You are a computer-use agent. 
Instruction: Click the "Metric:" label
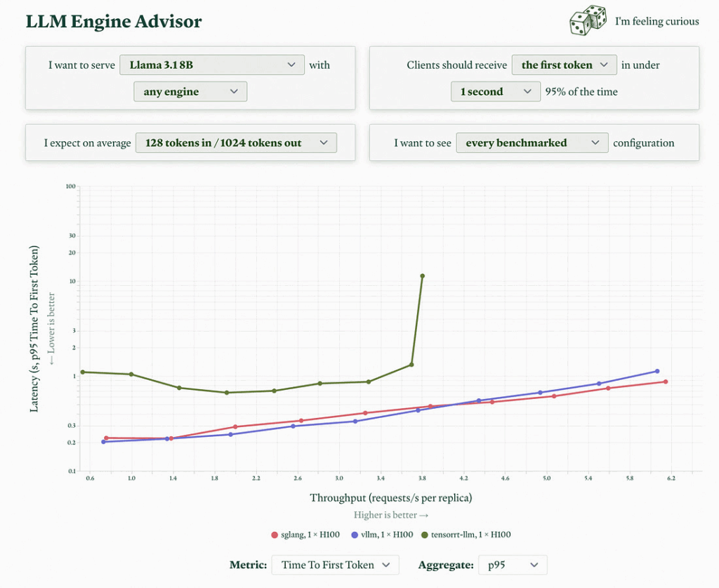pos(248,565)
